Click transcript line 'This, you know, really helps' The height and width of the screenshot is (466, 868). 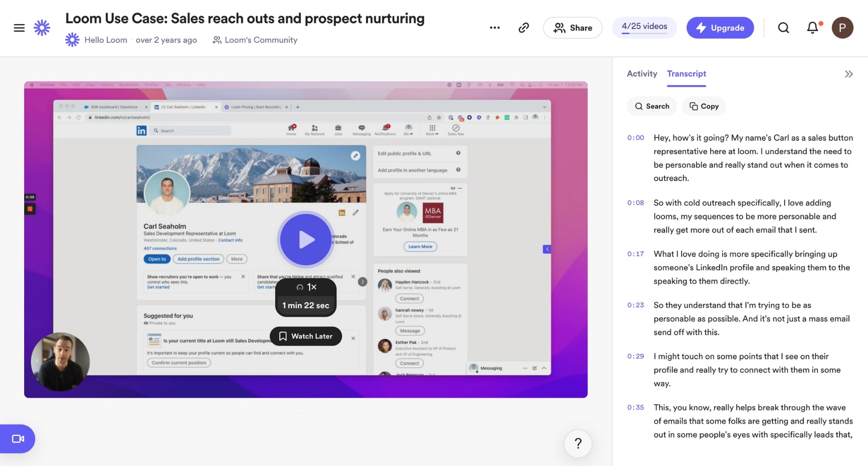coord(754,421)
